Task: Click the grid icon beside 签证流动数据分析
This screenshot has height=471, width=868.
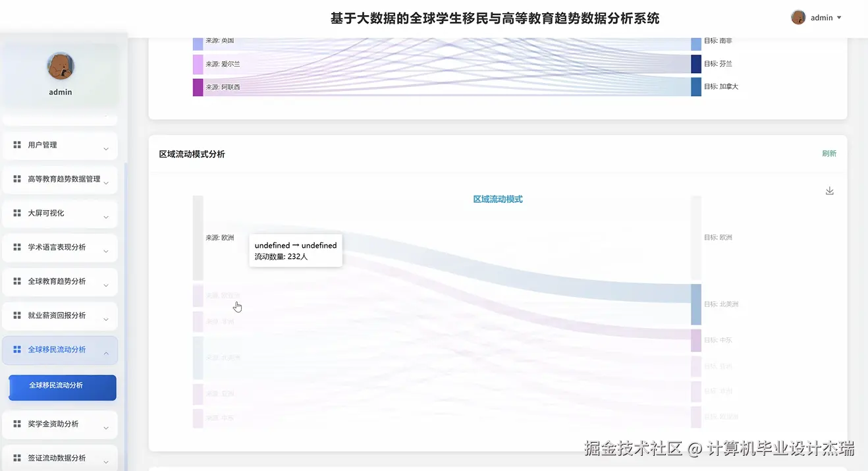Action: coord(17,458)
